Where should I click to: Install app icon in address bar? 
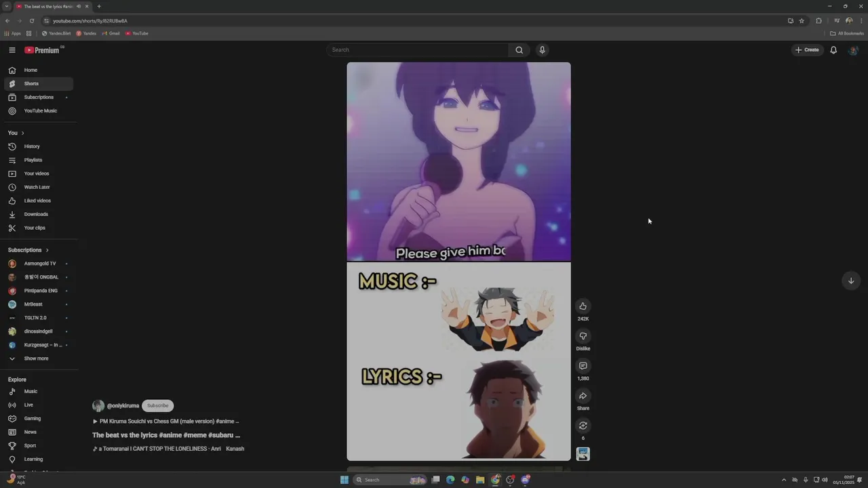coord(791,21)
